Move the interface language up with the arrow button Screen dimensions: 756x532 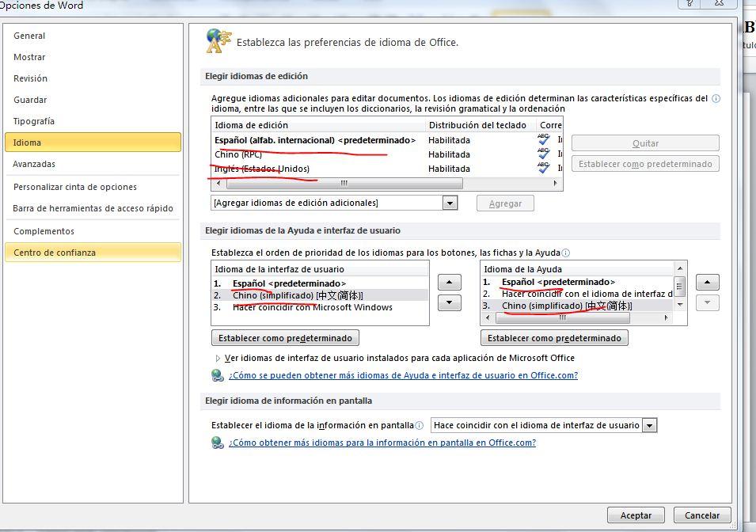449,283
